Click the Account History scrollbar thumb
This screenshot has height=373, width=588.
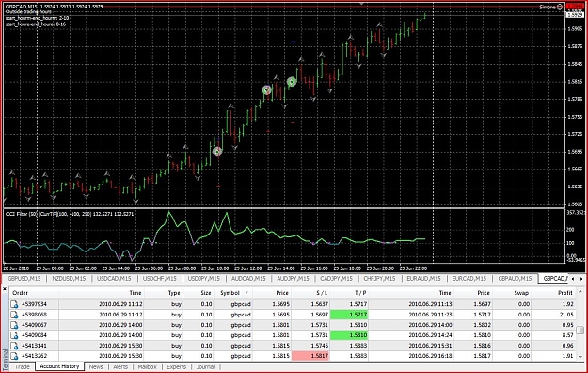[x=580, y=330]
